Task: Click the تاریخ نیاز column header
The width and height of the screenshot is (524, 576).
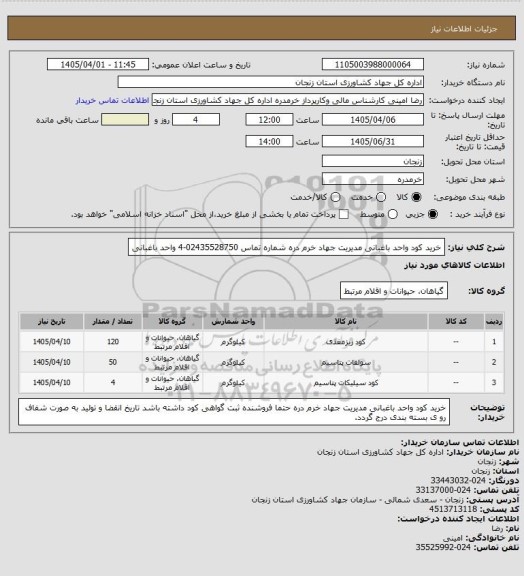Action: [51, 321]
